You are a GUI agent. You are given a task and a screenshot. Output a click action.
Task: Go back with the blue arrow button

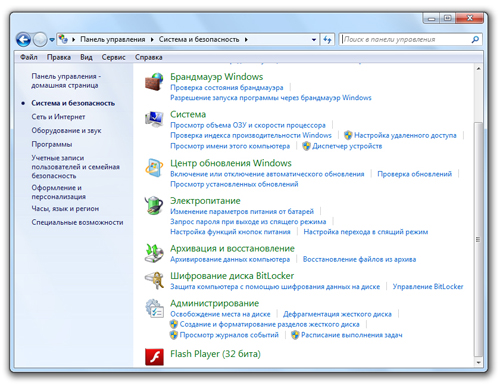(x=23, y=40)
